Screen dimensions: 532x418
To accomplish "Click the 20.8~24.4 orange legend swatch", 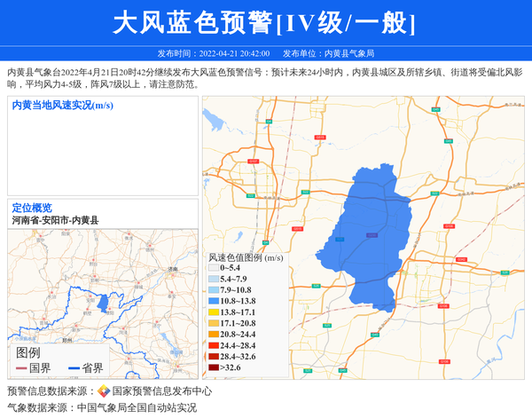I will coord(214,334).
